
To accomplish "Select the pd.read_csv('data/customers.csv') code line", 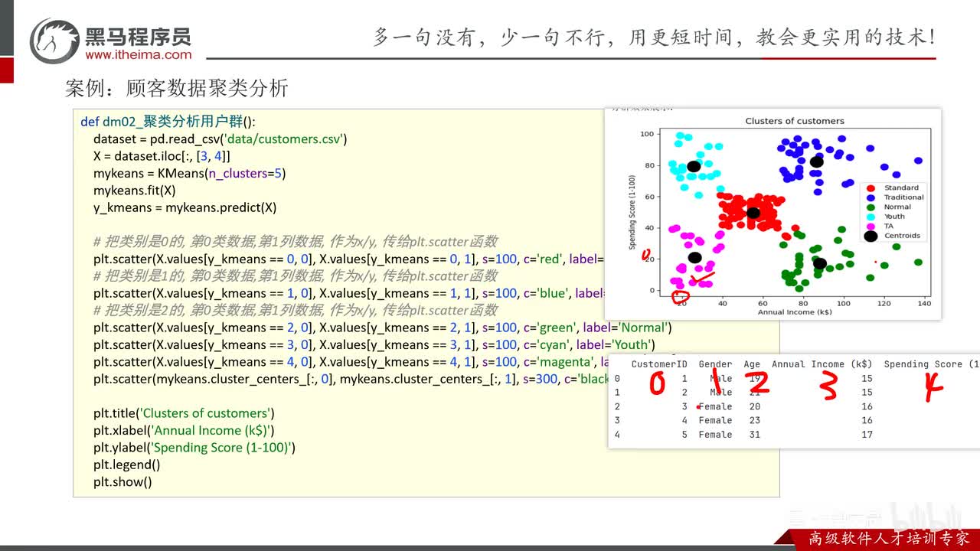I will [x=220, y=139].
